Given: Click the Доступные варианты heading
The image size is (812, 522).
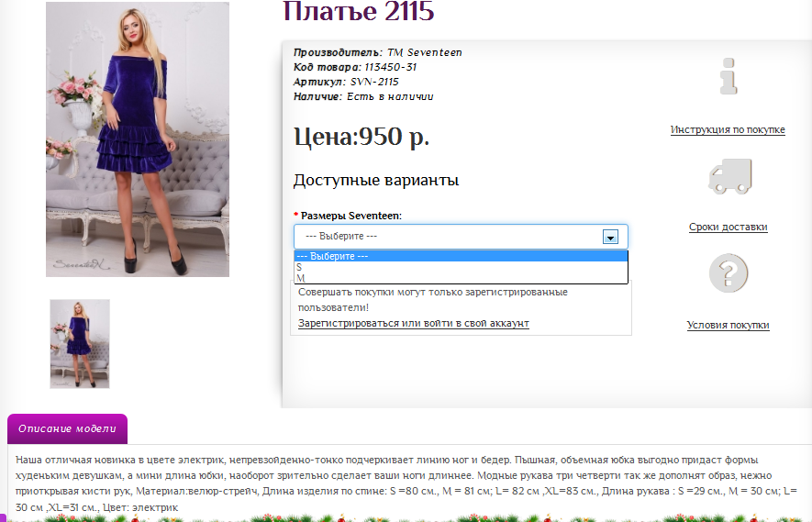Looking at the screenshot, I should [376, 180].
